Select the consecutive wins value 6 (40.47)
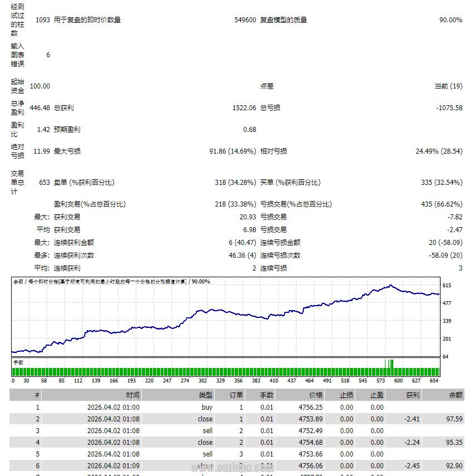This screenshot has height=476, width=465. 243,243
